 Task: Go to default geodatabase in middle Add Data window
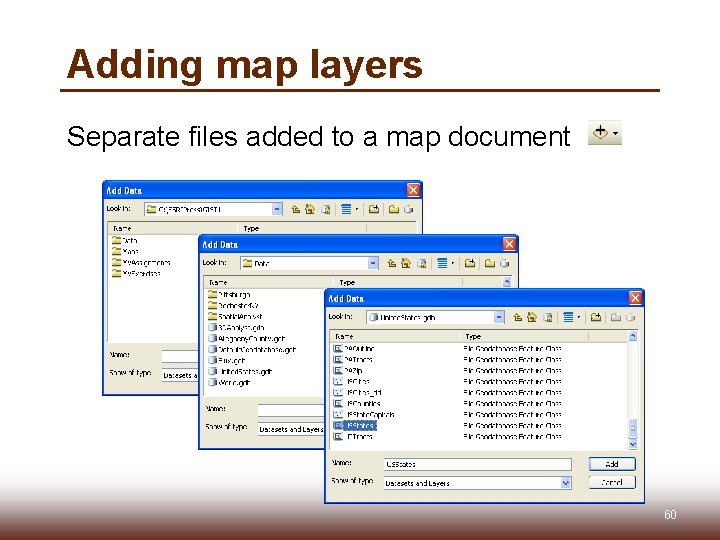point(422,264)
